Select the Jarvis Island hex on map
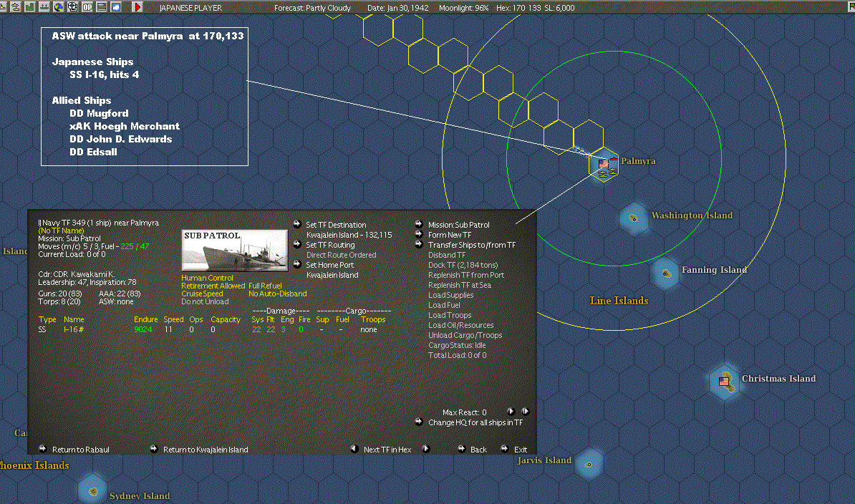The image size is (855, 504). [x=589, y=464]
